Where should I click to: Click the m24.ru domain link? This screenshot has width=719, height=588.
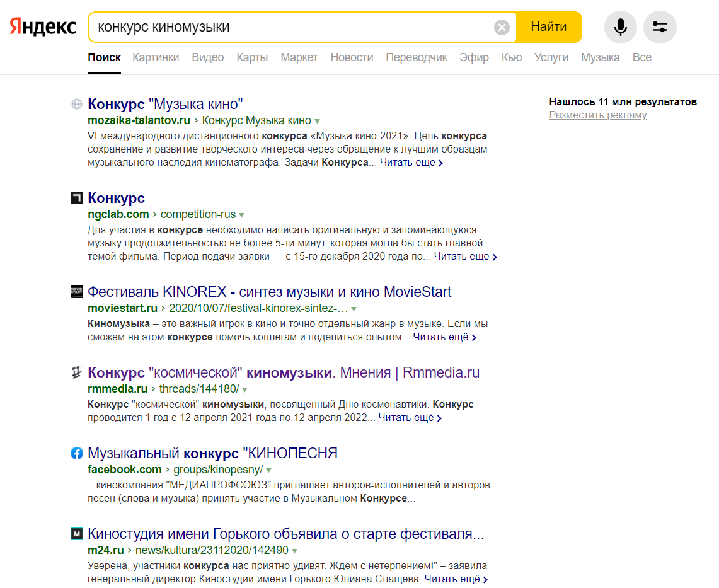pos(105,550)
